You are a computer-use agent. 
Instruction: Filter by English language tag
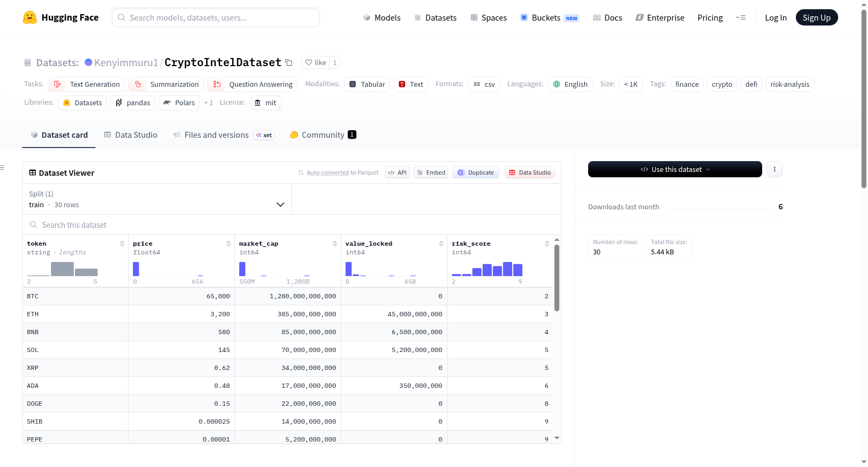(x=570, y=84)
